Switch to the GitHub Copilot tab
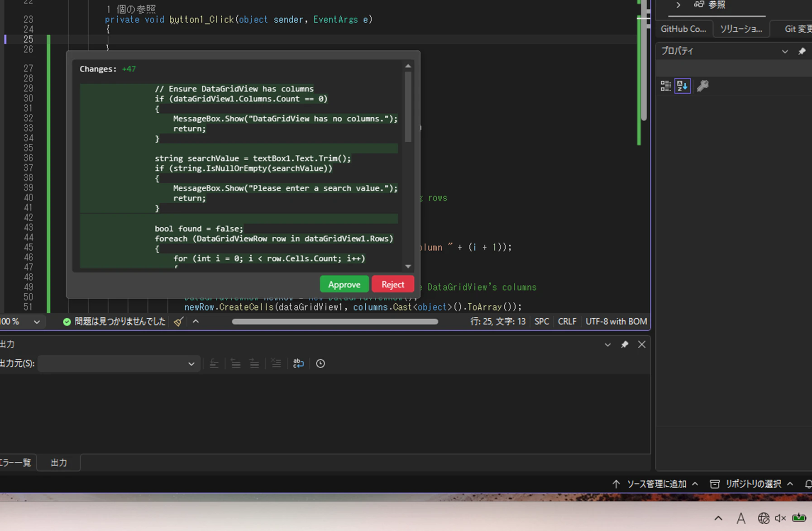The height and width of the screenshot is (531, 812). tap(683, 29)
